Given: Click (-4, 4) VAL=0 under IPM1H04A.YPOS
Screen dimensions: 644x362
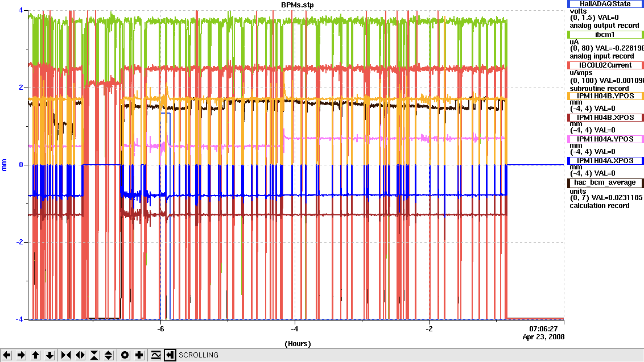Looking at the screenshot, I should [593, 152].
